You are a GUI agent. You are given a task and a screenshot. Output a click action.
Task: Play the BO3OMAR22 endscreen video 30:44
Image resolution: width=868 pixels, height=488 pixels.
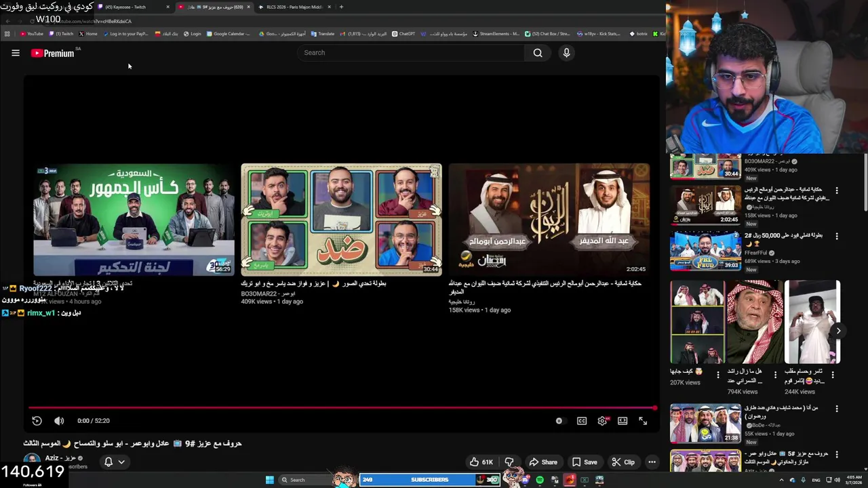(341, 220)
